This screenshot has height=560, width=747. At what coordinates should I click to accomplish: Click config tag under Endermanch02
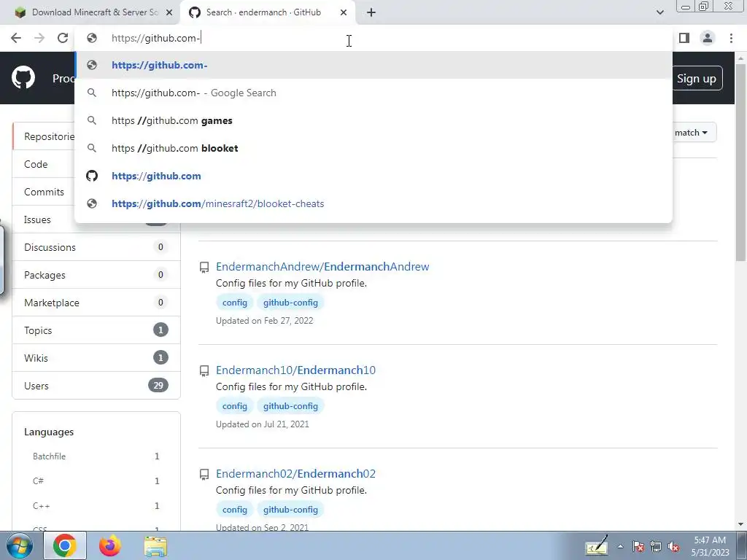[234, 509]
